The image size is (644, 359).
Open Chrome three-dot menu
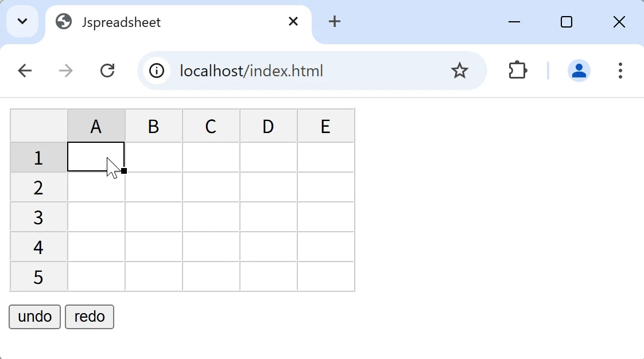(620, 71)
